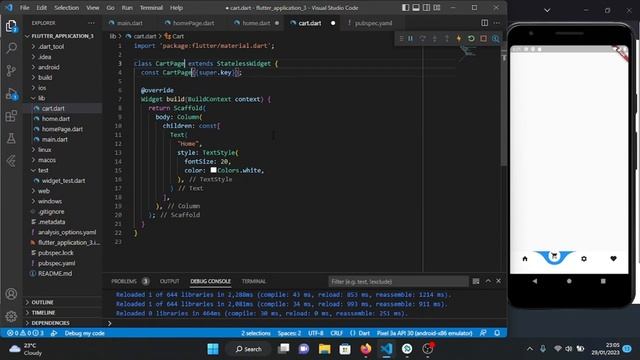Open Windows Start button on taskbar
The height and width of the screenshot is (360, 640).
click(213, 349)
